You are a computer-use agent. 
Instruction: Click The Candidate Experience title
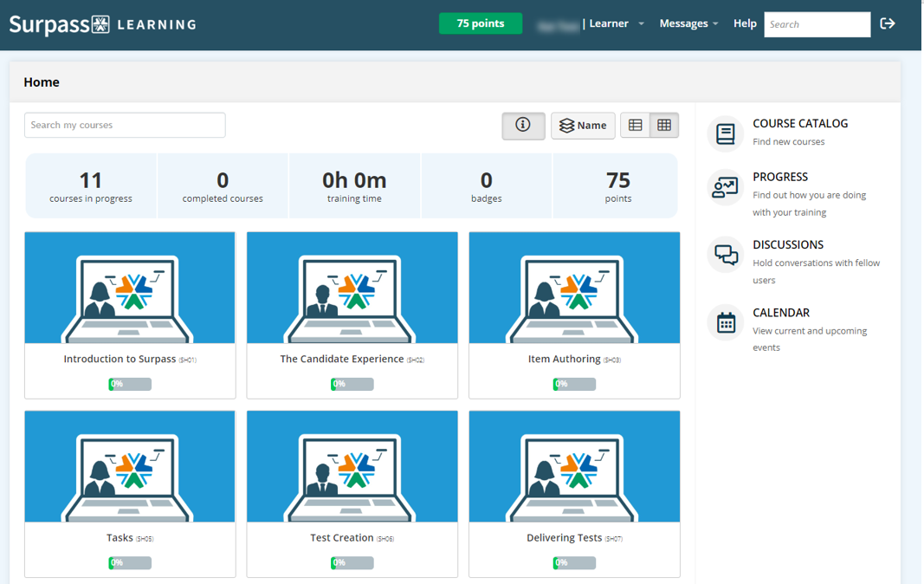click(x=342, y=359)
